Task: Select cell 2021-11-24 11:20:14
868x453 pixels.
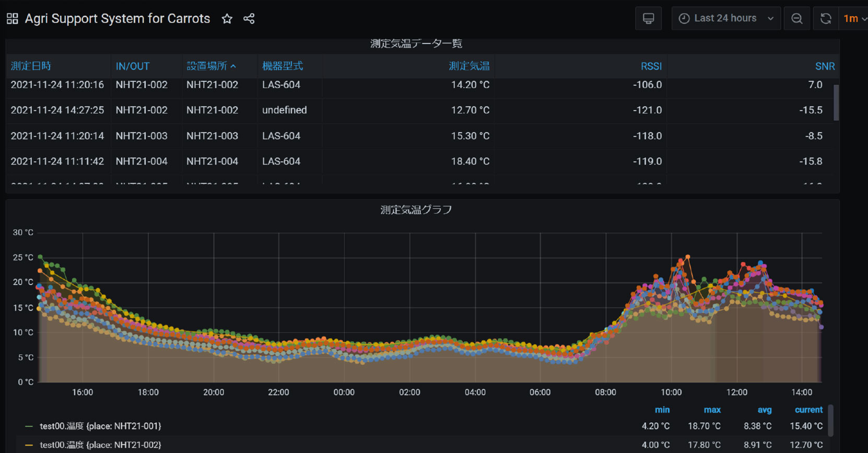Action: click(57, 136)
